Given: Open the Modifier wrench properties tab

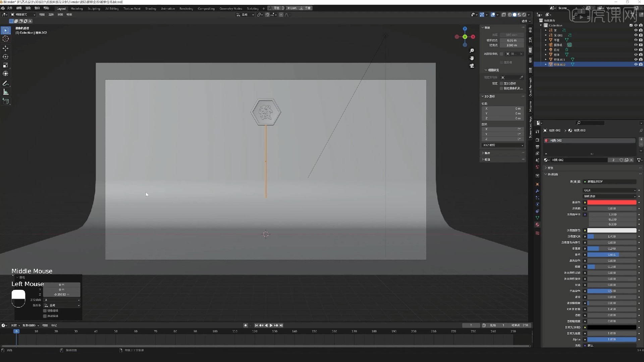Looking at the screenshot, I should (x=537, y=191).
